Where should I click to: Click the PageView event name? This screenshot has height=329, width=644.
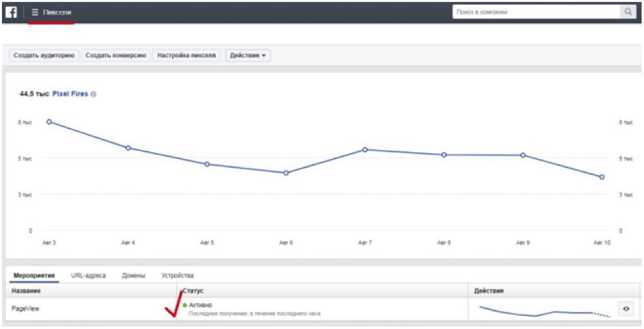point(25,309)
